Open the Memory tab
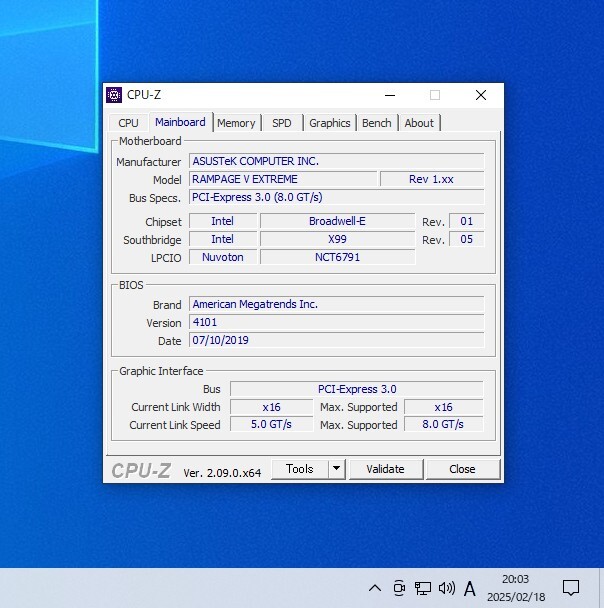The height and width of the screenshot is (608, 604). coord(236,123)
